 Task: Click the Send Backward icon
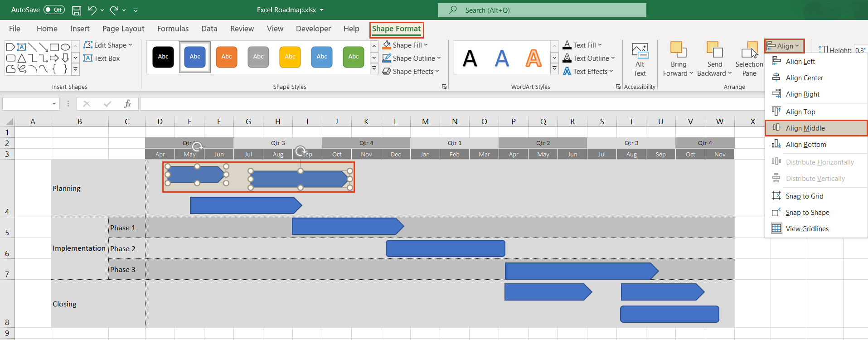click(714, 50)
